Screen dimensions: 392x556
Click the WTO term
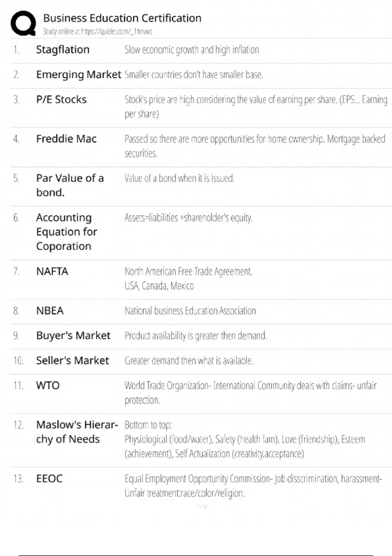pyautogui.click(x=48, y=385)
